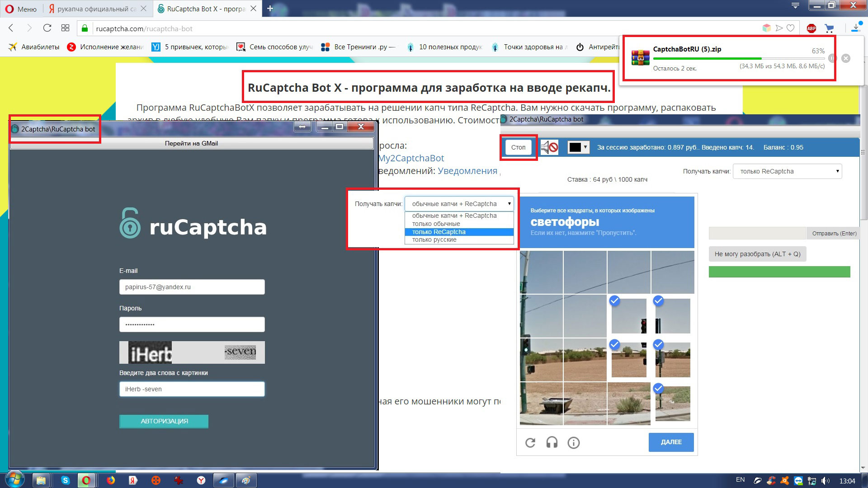Open the Windows Start menu

pos(15,479)
